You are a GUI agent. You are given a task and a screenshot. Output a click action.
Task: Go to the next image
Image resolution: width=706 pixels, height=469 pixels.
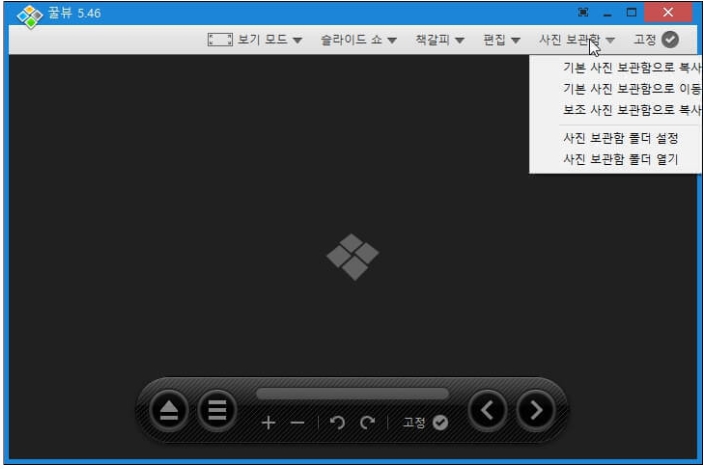pyautogui.click(x=535, y=410)
